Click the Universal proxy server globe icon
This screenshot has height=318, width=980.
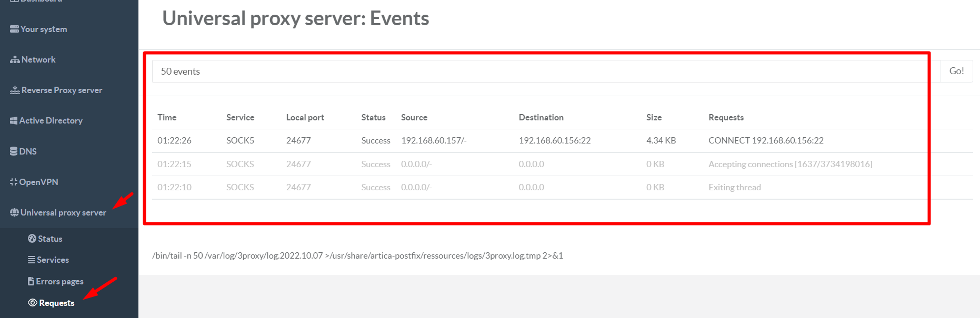tap(14, 212)
